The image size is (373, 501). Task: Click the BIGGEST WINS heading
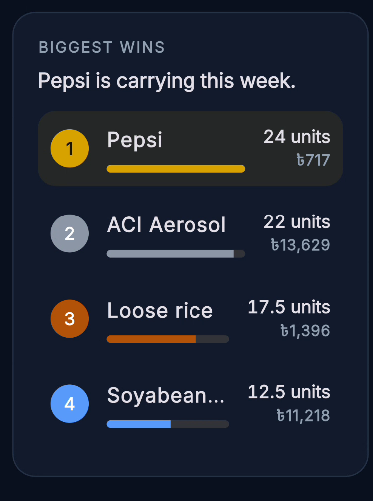click(x=102, y=47)
